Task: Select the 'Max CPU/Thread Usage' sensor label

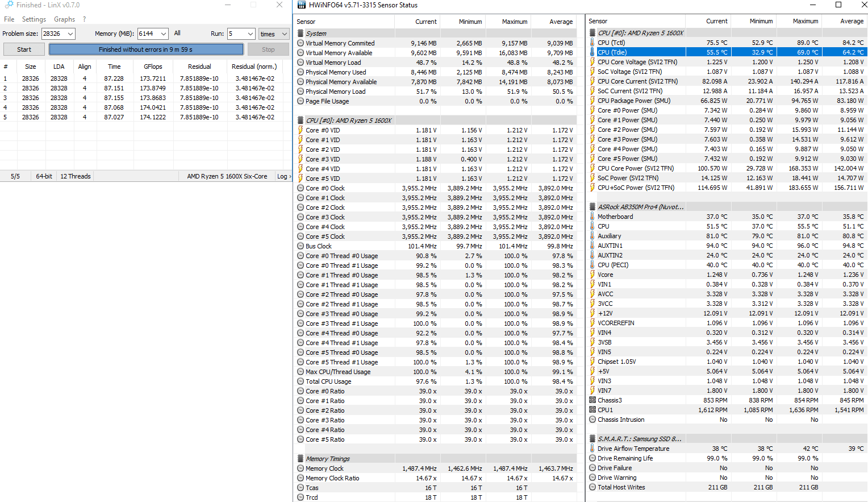Action: pyautogui.click(x=338, y=372)
